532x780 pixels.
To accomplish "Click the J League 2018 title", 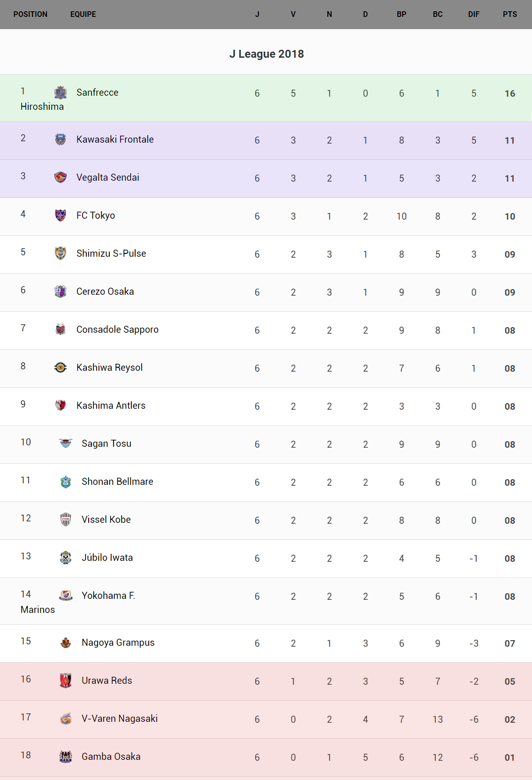I will (266, 54).
